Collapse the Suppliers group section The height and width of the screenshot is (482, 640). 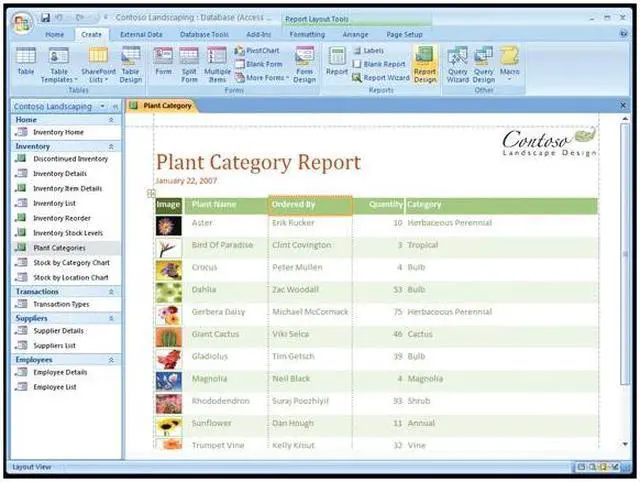coord(111,318)
